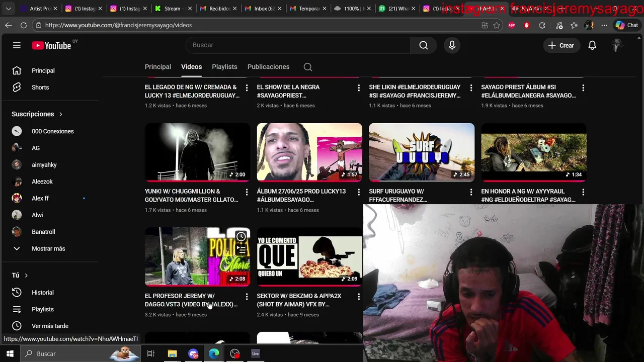Open the account avatar menu
This screenshot has height=362, width=644.
click(617, 45)
